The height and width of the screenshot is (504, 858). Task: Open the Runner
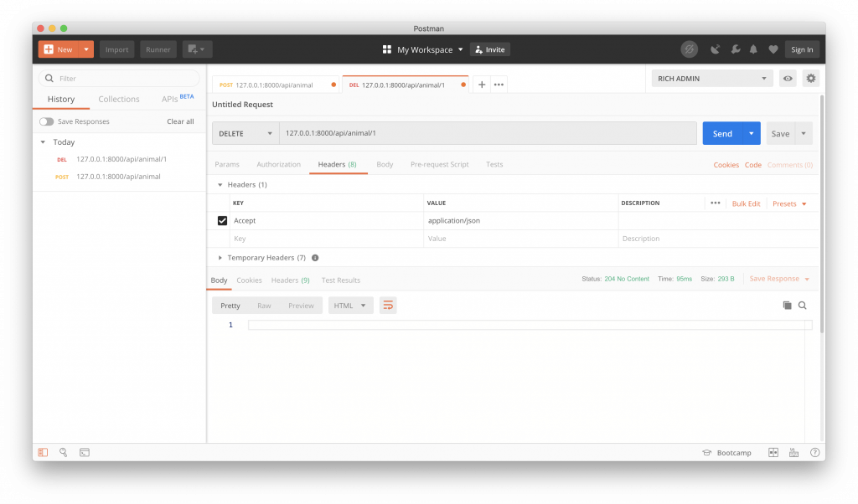click(158, 49)
